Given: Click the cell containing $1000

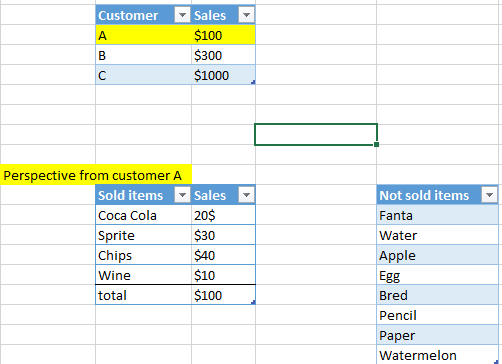Looking at the screenshot, I should (224, 75).
